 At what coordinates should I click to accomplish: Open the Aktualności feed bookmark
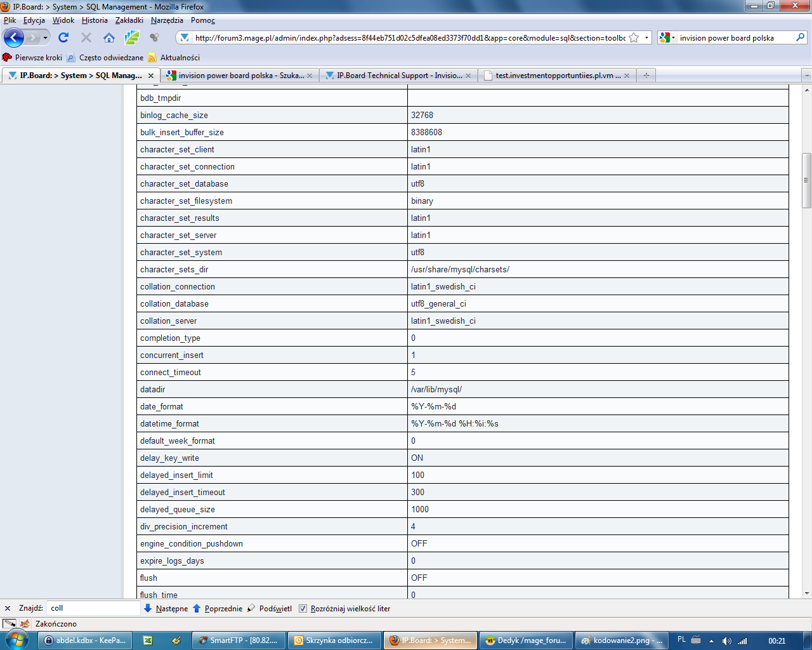coord(180,58)
